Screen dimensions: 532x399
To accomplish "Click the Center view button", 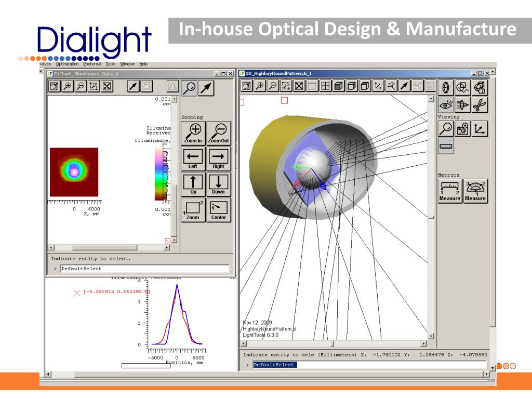I will point(219,210).
